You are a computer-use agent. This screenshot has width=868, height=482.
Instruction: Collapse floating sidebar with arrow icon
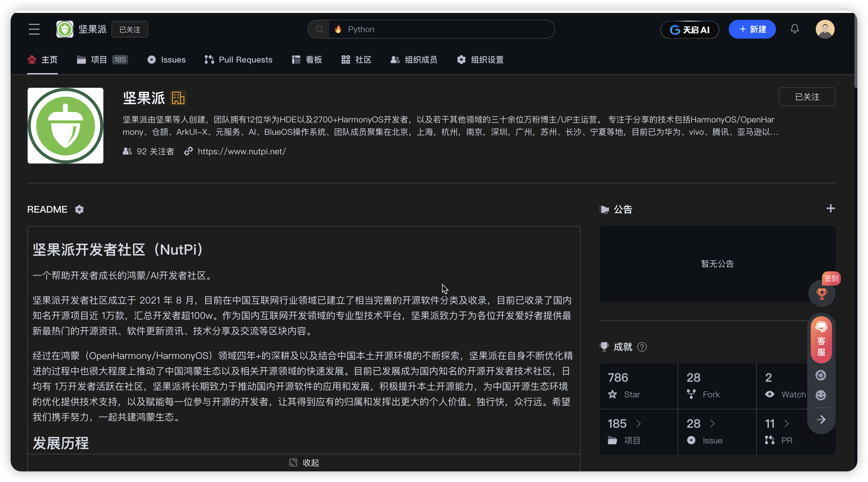821,420
